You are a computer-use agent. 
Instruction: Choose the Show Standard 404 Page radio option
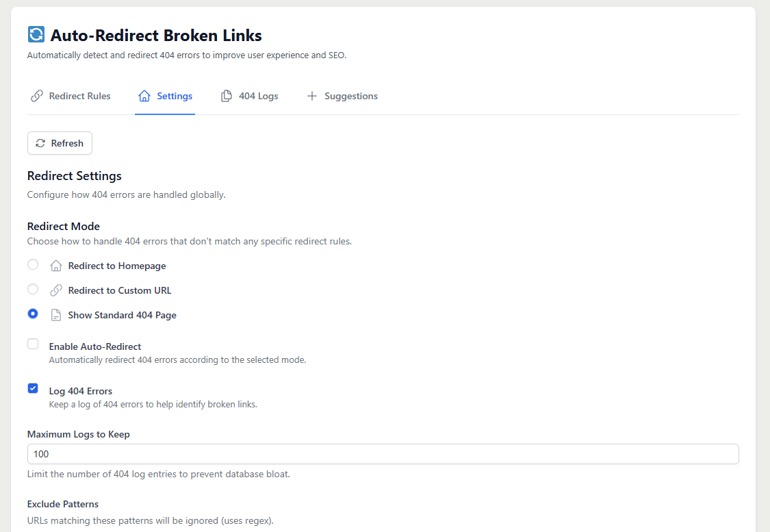tap(33, 314)
